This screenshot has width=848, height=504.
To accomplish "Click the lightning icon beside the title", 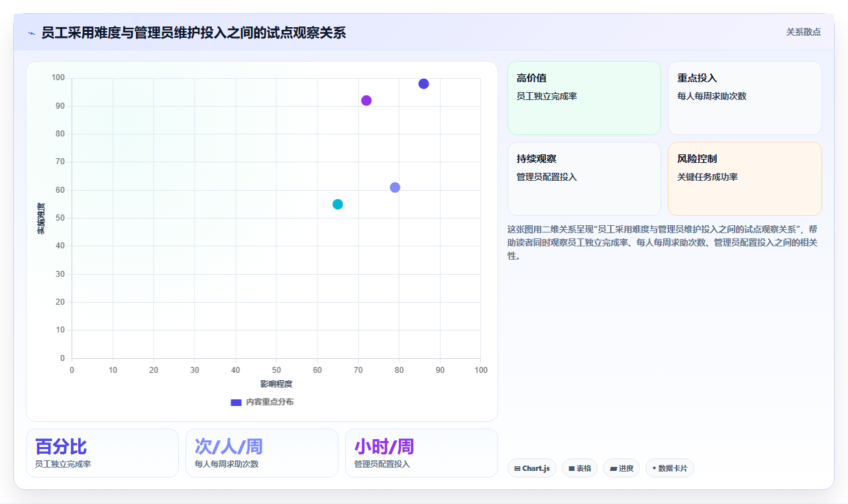I will click(31, 33).
